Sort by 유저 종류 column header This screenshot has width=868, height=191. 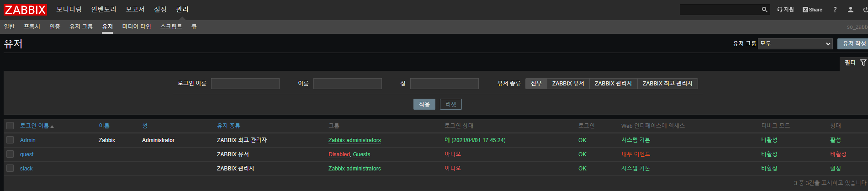click(228, 126)
